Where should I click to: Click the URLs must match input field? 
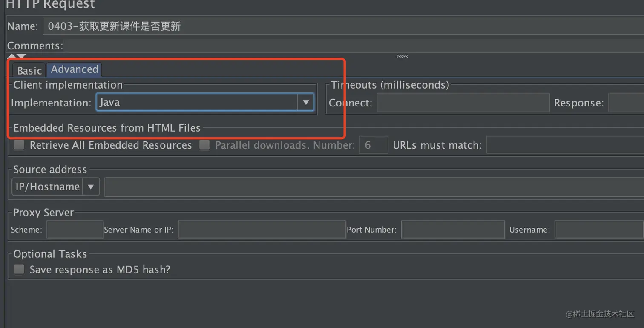pos(565,145)
